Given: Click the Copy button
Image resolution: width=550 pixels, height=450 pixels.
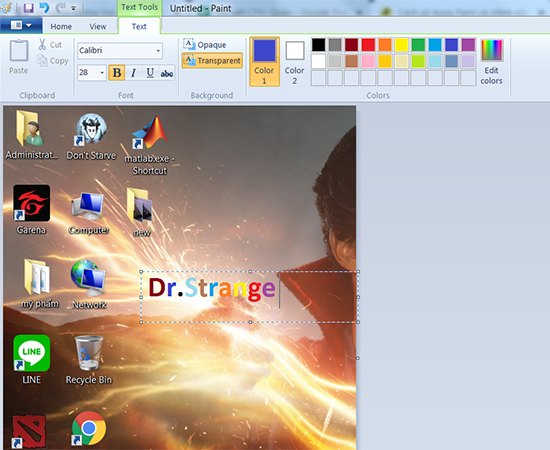Looking at the screenshot, I should click(53, 61).
